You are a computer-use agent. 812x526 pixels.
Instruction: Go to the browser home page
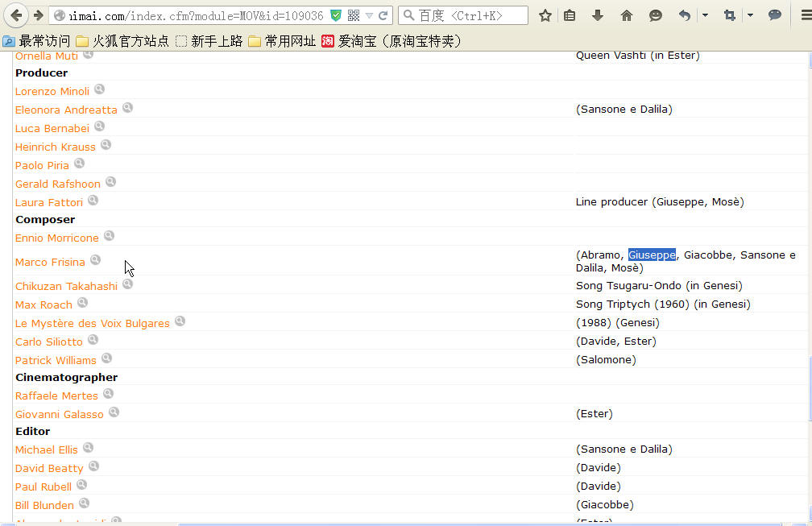coord(627,15)
